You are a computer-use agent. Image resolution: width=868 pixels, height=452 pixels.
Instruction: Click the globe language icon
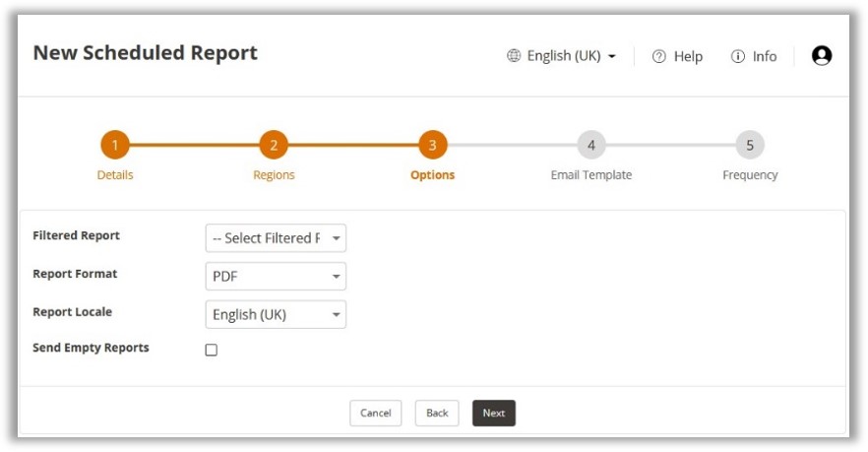[514, 56]
